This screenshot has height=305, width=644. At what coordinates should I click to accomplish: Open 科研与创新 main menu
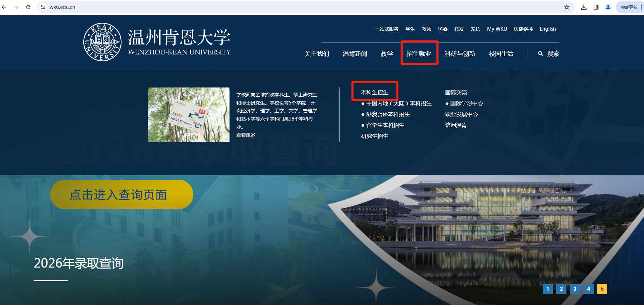coord(460,54)
